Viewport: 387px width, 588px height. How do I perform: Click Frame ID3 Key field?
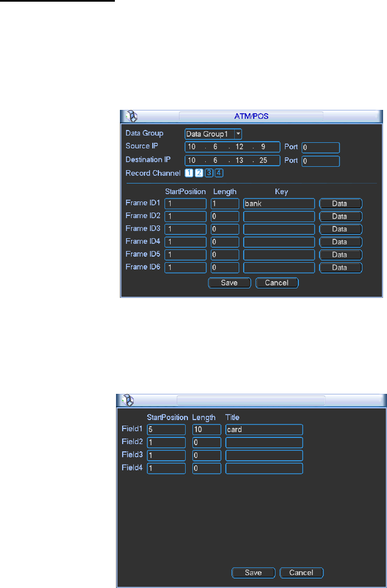279,229
